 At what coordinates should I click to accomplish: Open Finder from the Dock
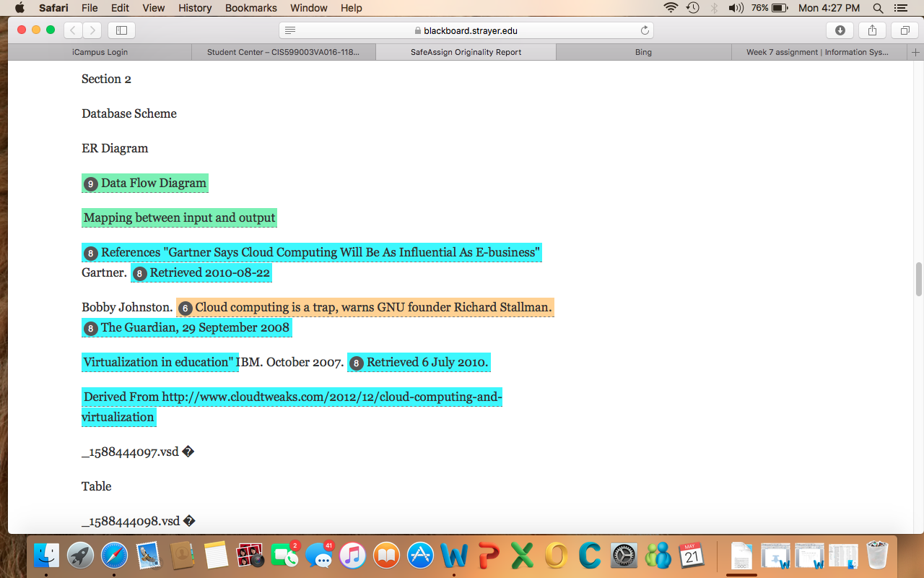[x=46, y=555]
